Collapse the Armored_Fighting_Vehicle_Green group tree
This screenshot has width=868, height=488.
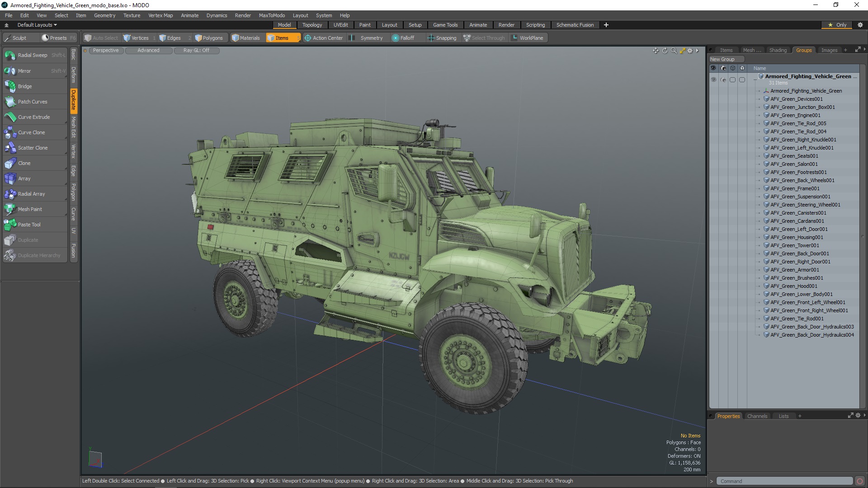755,80
